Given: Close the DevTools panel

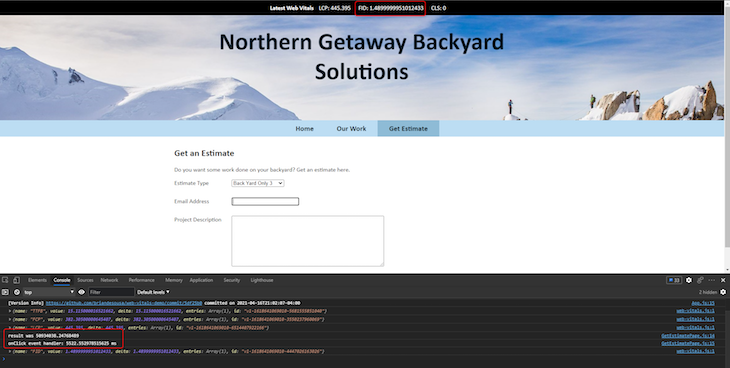Looking at the screenshot, I should 723,280.
